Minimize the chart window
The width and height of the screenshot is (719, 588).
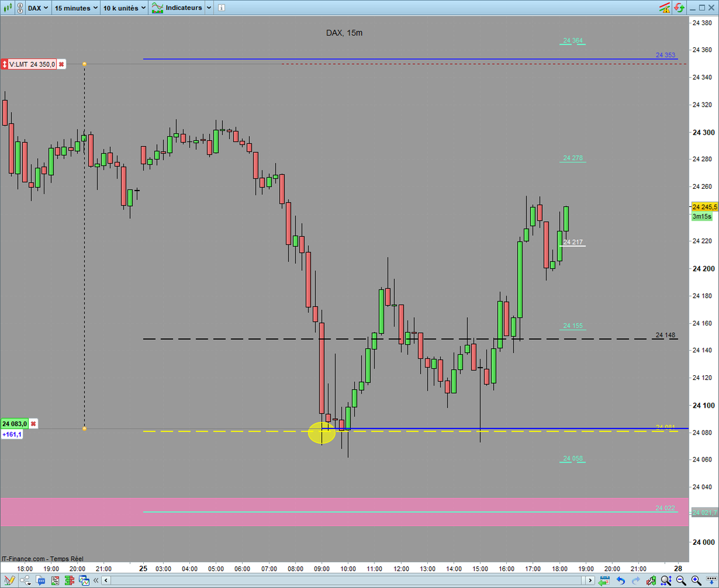pos(692,8)
